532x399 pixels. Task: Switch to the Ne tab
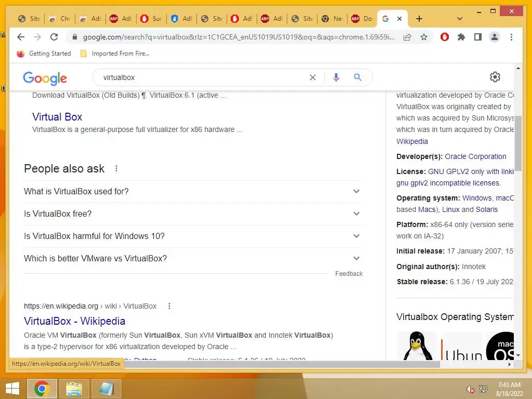click(332, 19)
